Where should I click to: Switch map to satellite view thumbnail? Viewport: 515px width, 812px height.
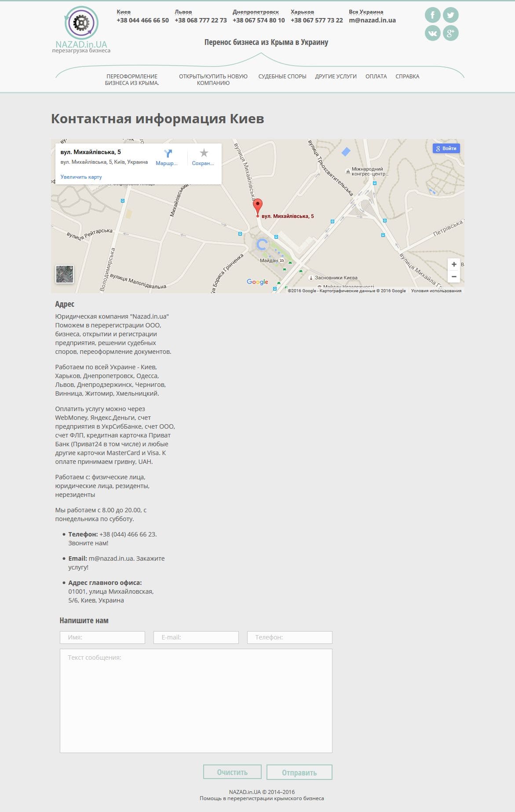point(65,274)
